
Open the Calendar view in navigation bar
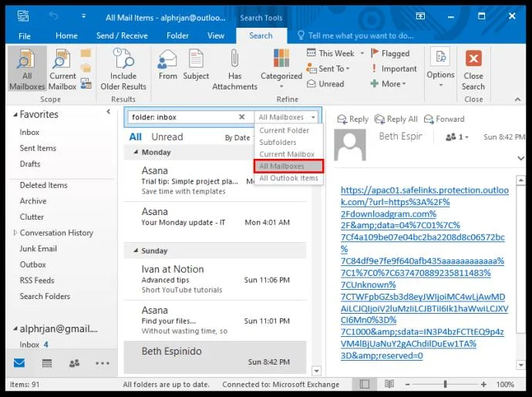47,363
